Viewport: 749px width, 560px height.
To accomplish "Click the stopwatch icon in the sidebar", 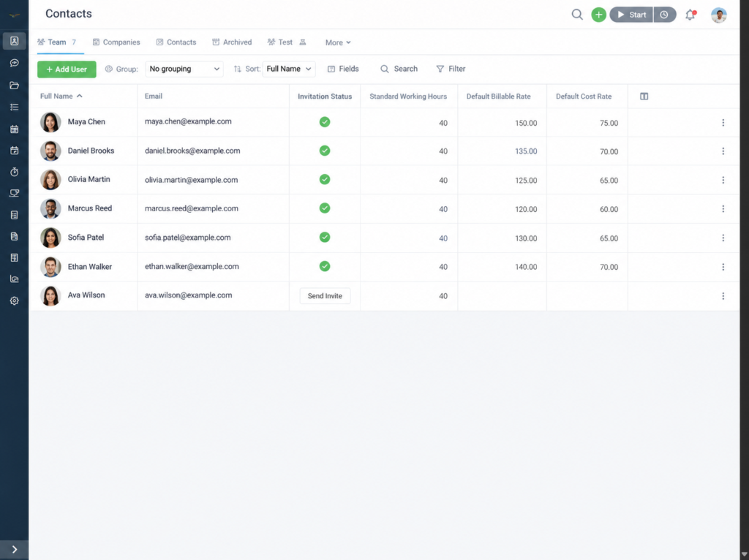I will pyautogui.click(x=15, y=172).
